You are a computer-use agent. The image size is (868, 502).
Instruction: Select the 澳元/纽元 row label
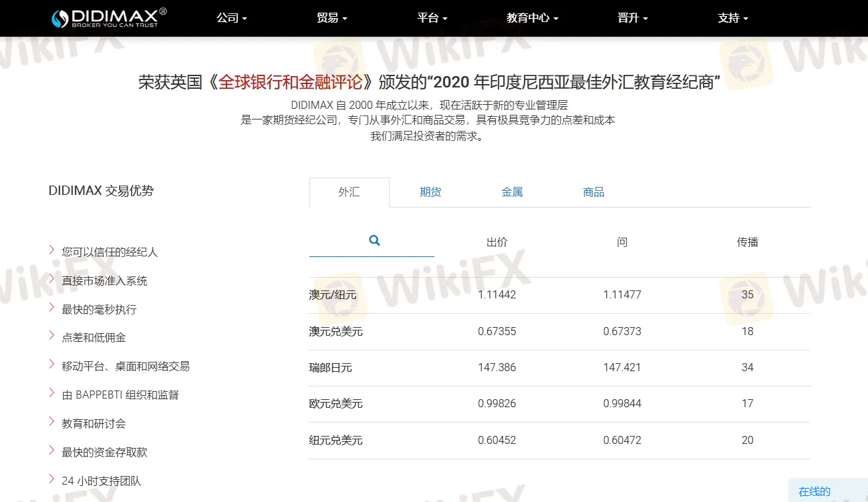click(x=333, y=295)
